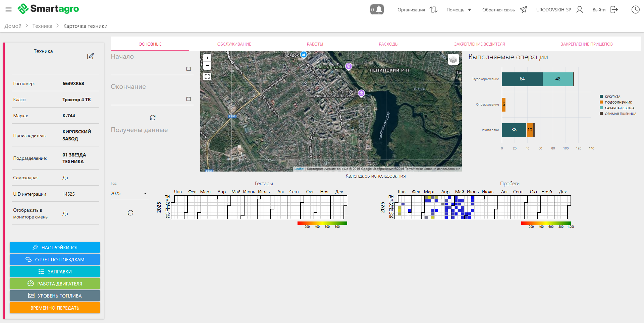This screenshot has height=323, width=644.
Task: Click the Настройки IOT button
Action: (x=55, y=248)
